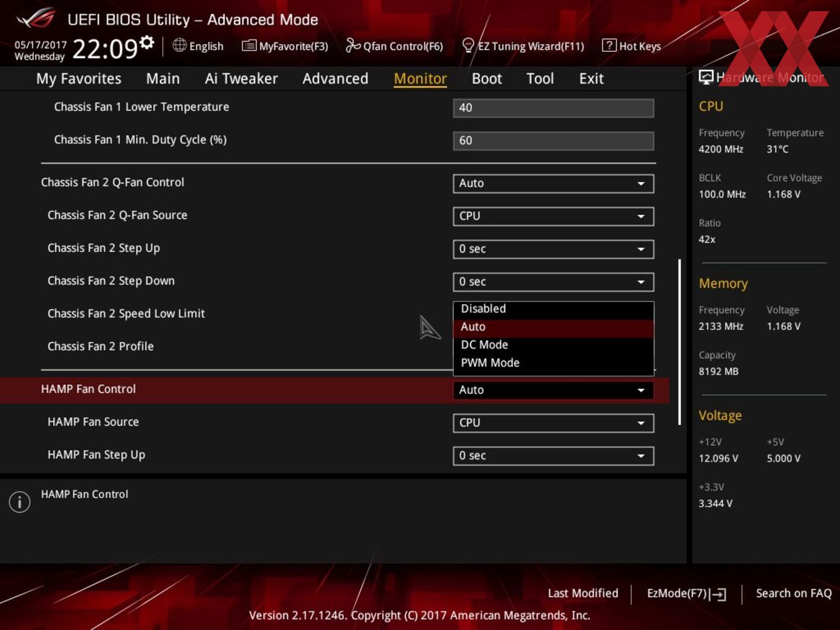This screenshot has width=840, height=630.
Task: Click the settings list scrollbar
Action: (x=679, y=342)
